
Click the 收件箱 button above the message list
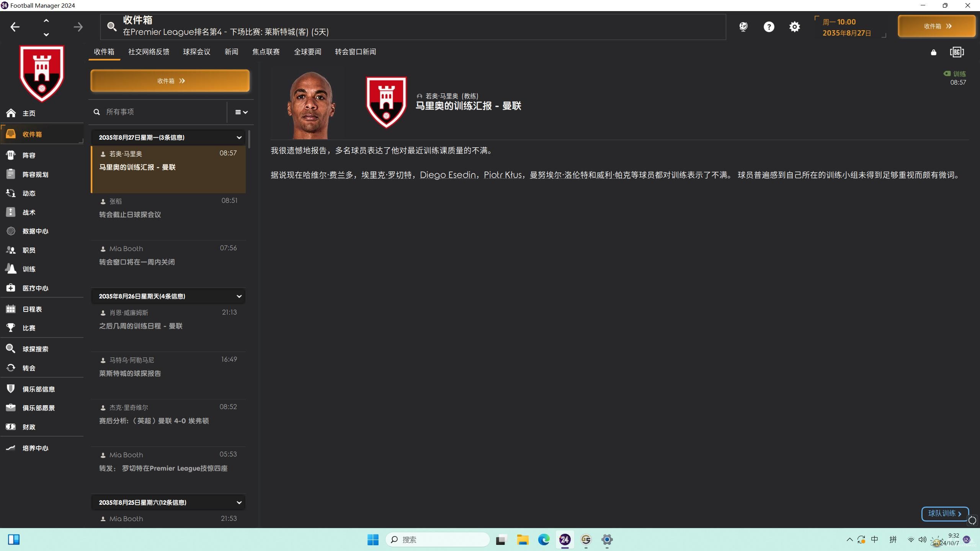click(170, 81)
